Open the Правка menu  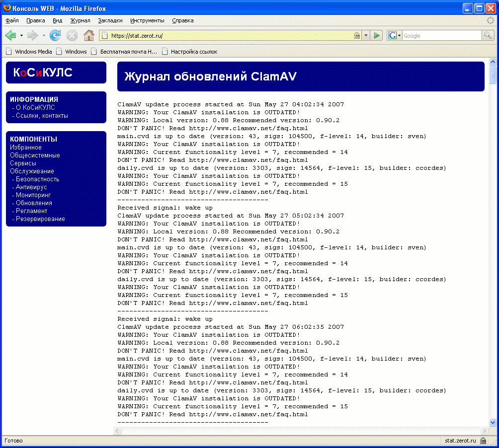(x=36, y=21)
